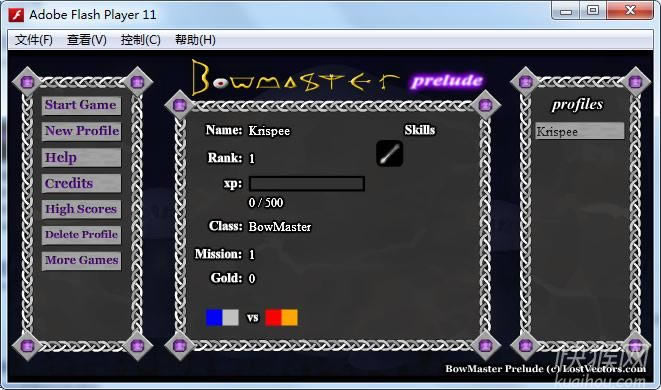Open More Games link

coord(81,260)
